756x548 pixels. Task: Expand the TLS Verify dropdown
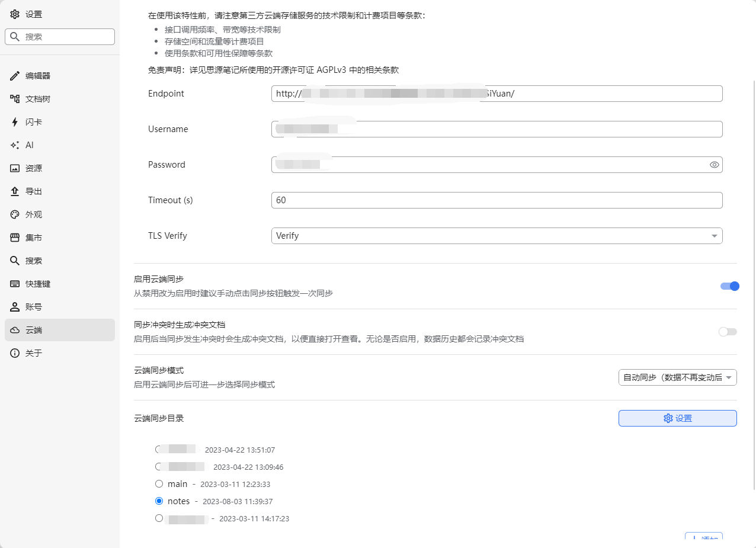coord(496,235)
